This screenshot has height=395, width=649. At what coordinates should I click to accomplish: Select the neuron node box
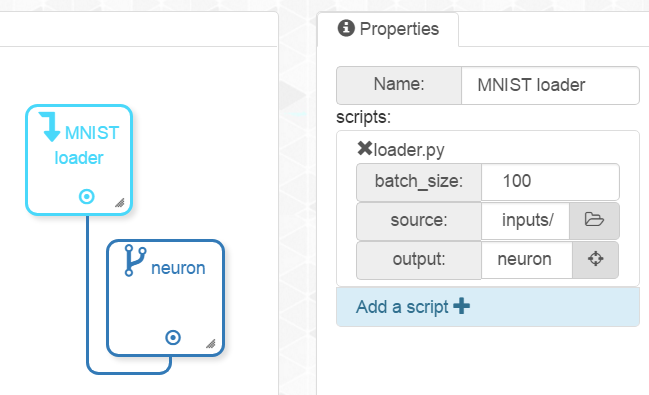pyautogui.click(x=166, y=298)
